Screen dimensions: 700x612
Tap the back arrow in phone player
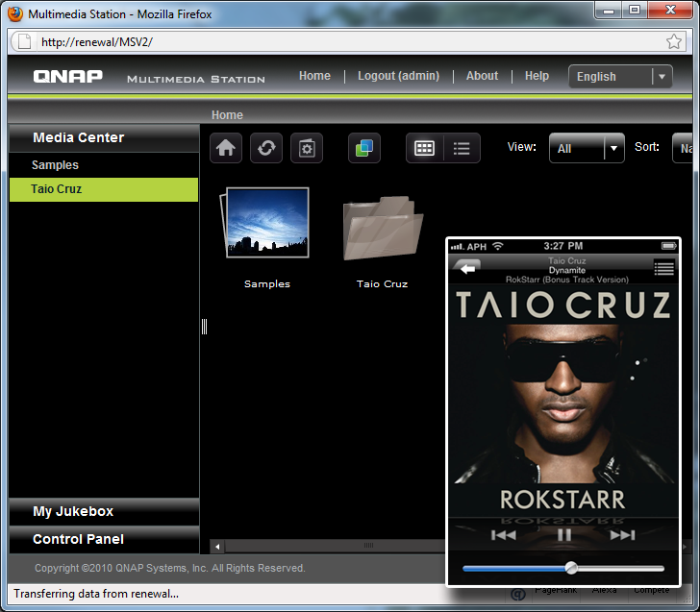467,269
